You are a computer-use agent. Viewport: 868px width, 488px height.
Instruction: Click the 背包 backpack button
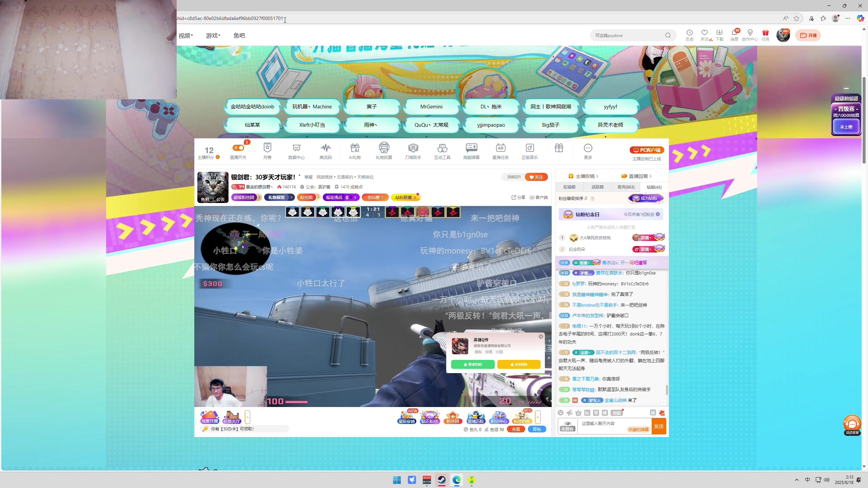click(537, 429)
